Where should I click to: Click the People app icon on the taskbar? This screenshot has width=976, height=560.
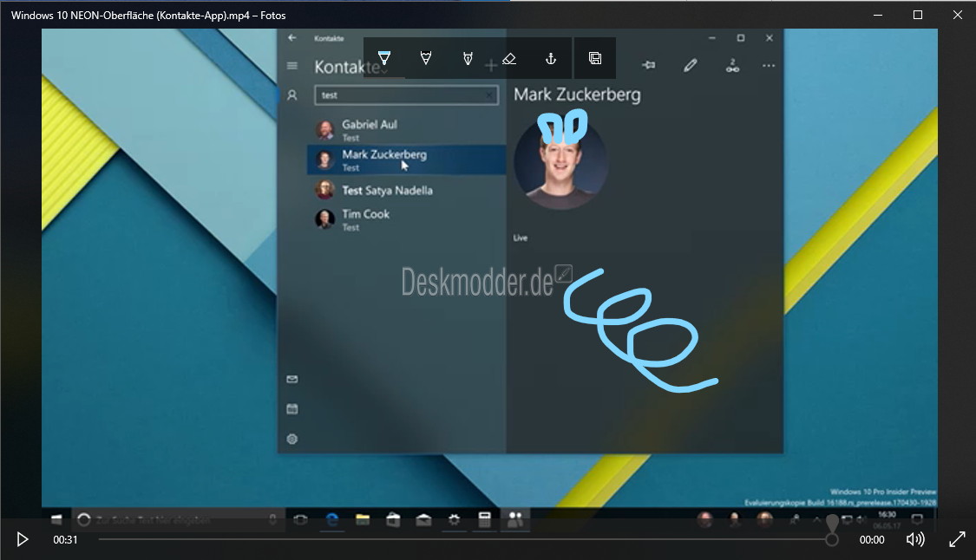click(515, 519)
